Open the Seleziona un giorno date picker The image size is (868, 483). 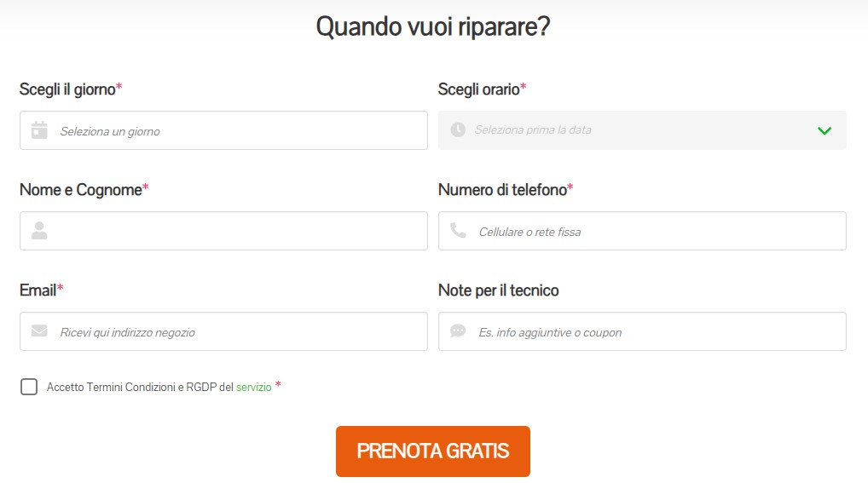pyautogui.click(x=239, y=131)
